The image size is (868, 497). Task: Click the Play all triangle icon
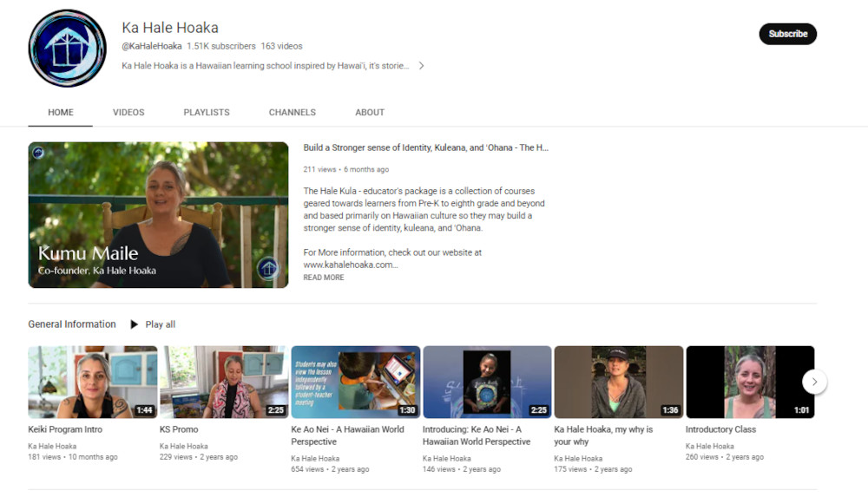(134, 324)
